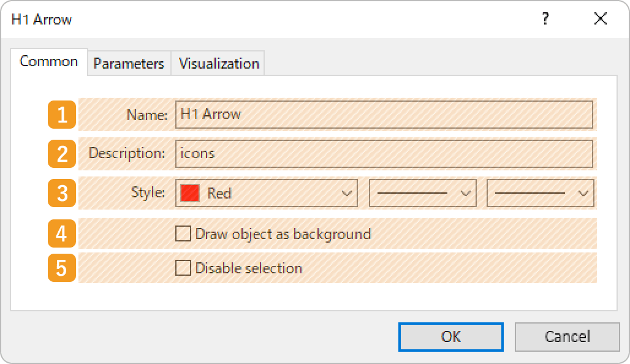This screenshot has height=364, width=630.
Task: Click into the Name field with H1 Arrow
Action: coord(384,115)
